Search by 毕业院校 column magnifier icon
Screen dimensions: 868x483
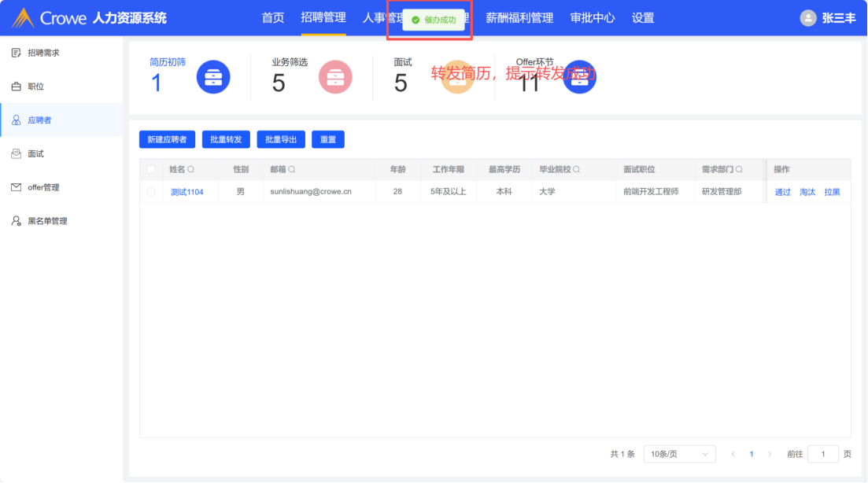point(576,169)
